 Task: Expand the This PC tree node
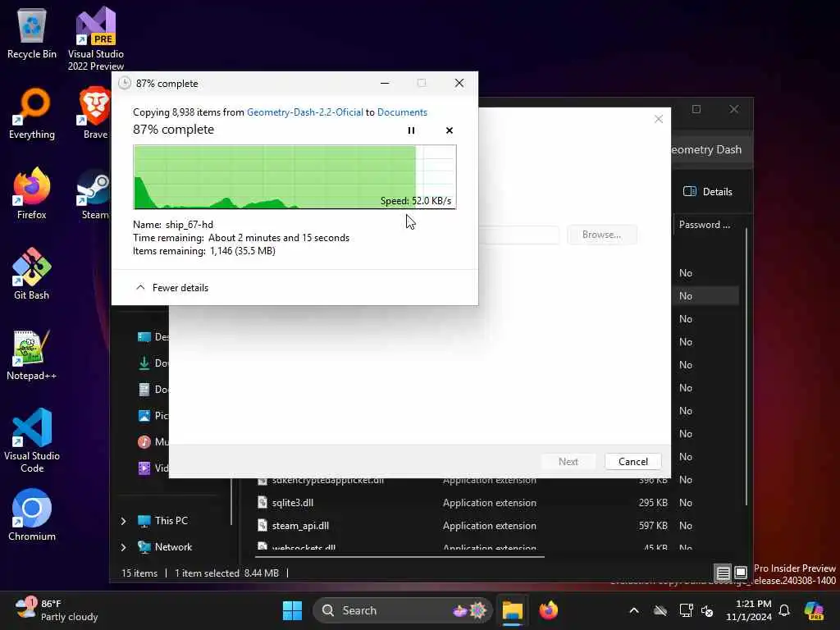click(123, 521)
